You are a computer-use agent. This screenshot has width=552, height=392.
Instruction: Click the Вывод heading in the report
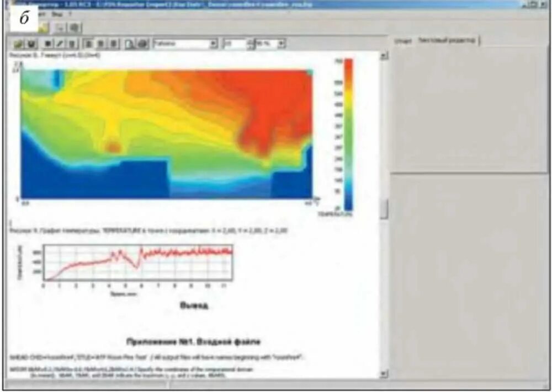coord(194,305)
